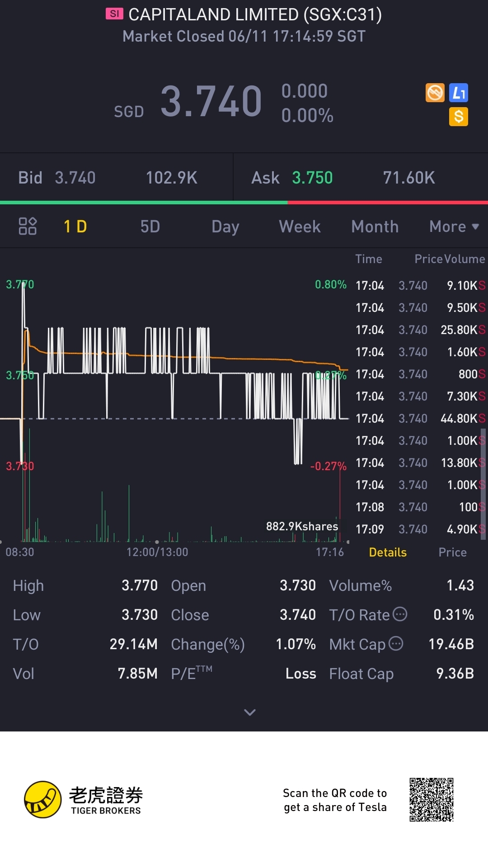This screenshot has width=488, height=868.
Task: Tap the 17:09 trade row
Action: point(420,529)
